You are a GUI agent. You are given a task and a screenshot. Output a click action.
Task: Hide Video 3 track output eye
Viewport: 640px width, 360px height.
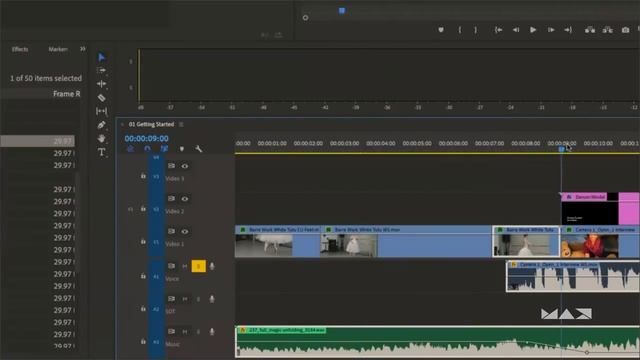pos(185,166)
